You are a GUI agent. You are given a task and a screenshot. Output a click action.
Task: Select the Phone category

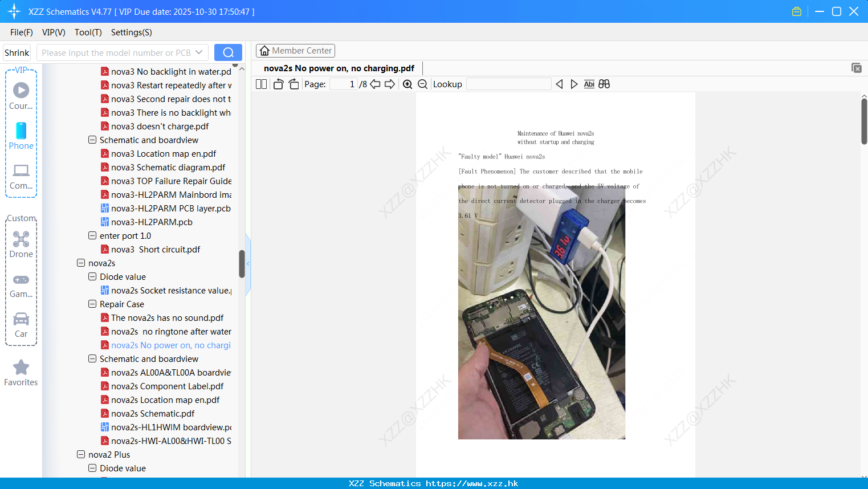tap(21, 136)
